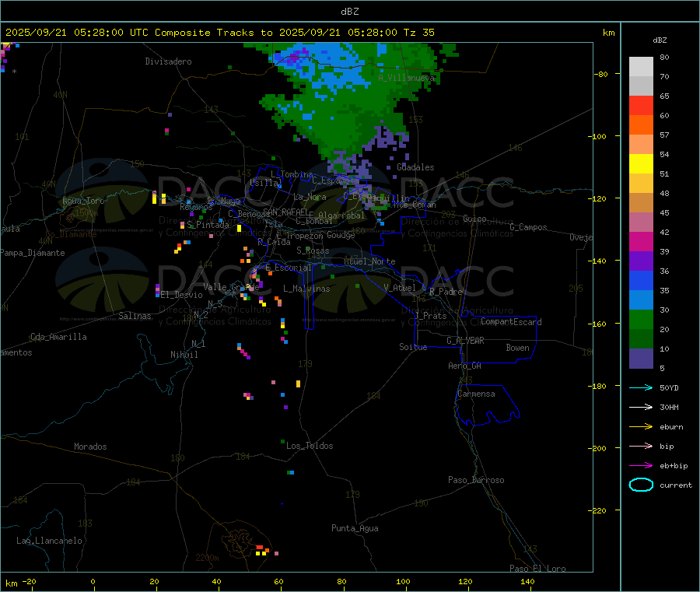
Task: Click the 'Punta_Agua' map label
Action: point(355,528)
